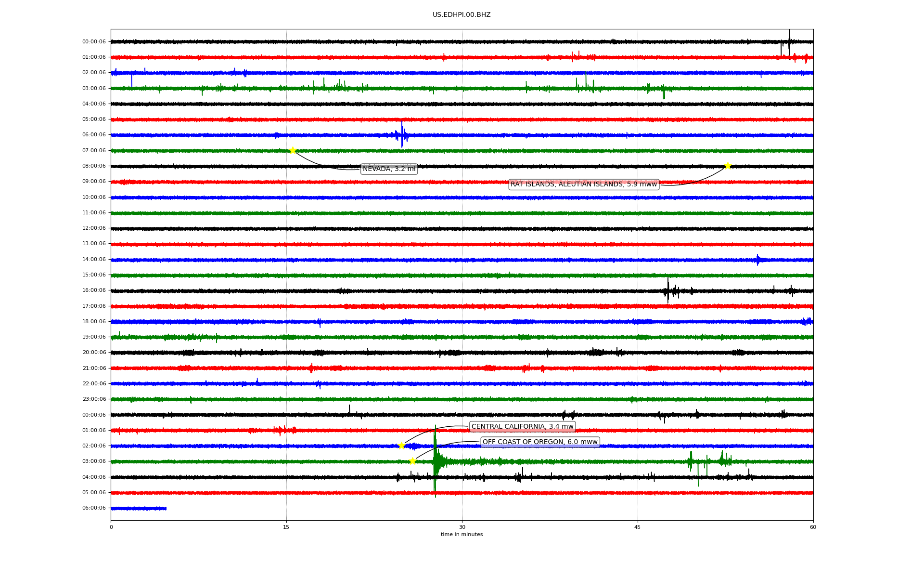
Task: Click the OFF COAST OF OREGON 6.0 mww label
Action: (x=539, y=442)
